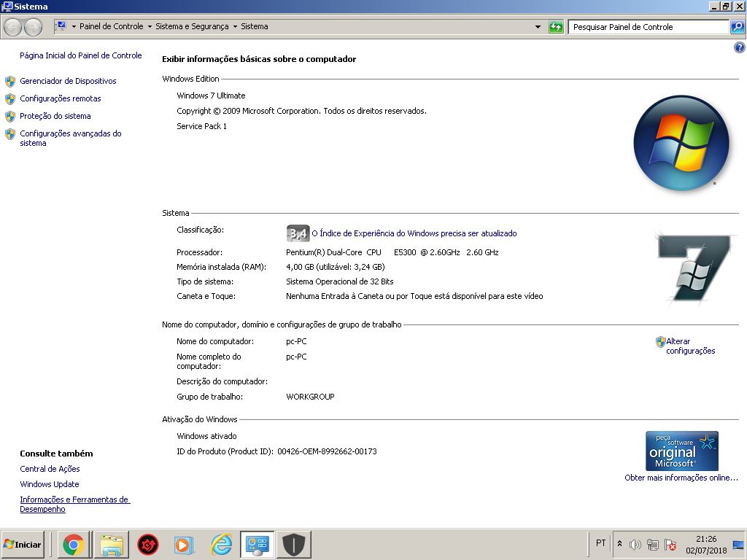Open Windows Explorer folder icon on taskbar
The width and height of the screenshot is (747, 560).
click(x=112, y=544)
